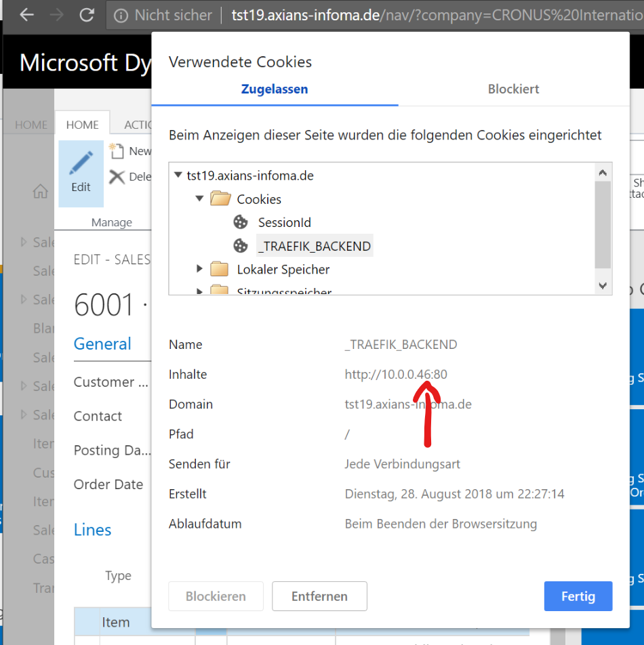
Task: Click the Type column header
Action: (x=118, y=575)
